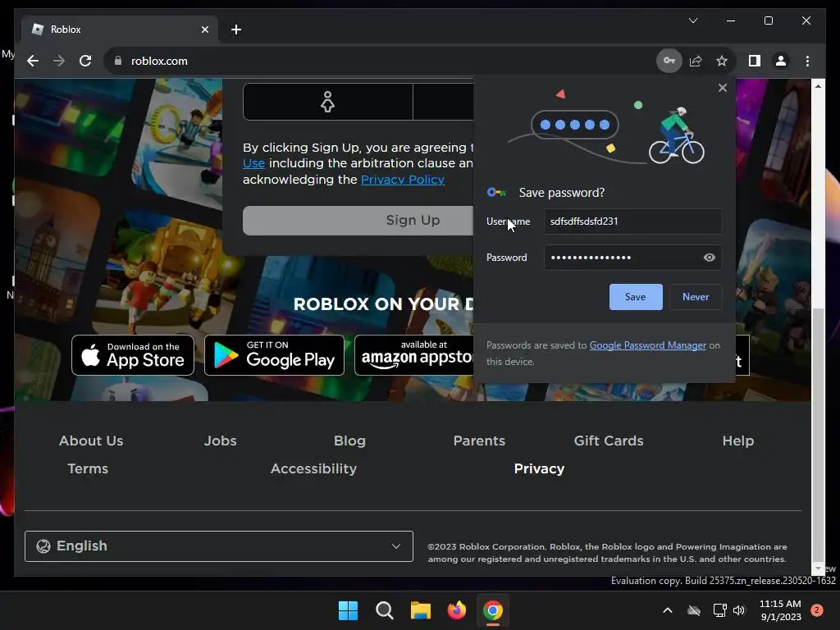The height and width of the screenshot is (630, 840).
Task: Click the browser forward arrow
Action: click(59, 61)
